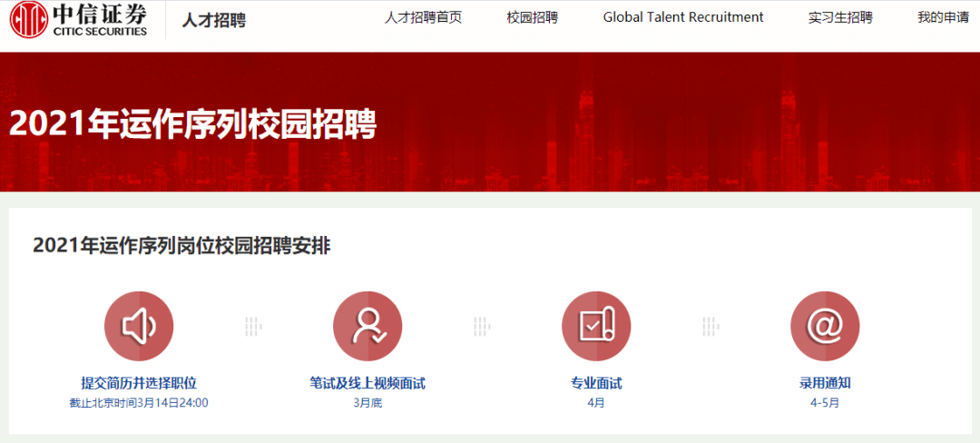This screenshot has height=443, width=980.
Task: Click the @ icon for offer notification
Action: point(825,326)
